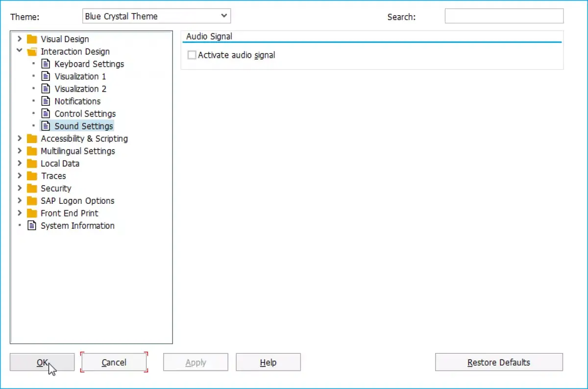This screenshot has width=588, height=389.
Task: Expand the SAP Logon Options node
Action: point(20,200)
